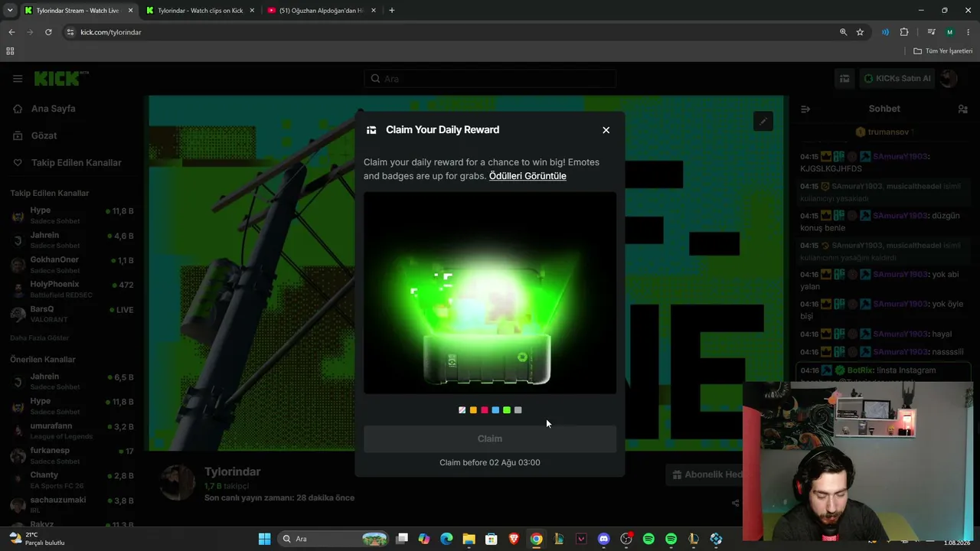Open Microsoft Edge from the taskbar
Screen dimensions: 980x551
(x=446, y=539)
